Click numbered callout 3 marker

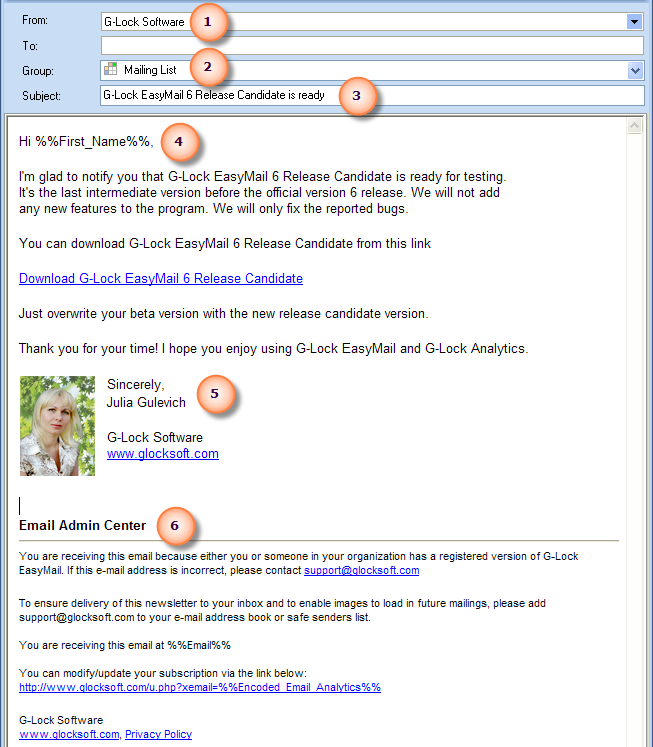pos(356,95)
